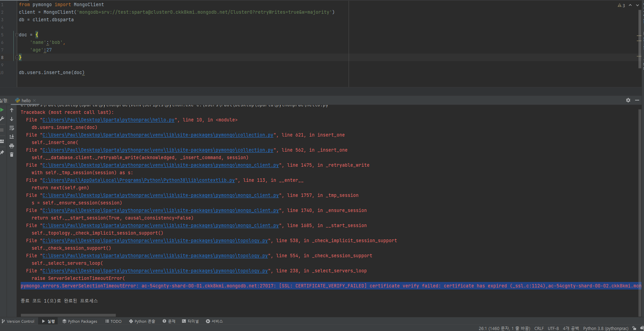Viewport: 644px width, 331px height.
Task: Open run configuration wrench icon
Action: (2, 119)
